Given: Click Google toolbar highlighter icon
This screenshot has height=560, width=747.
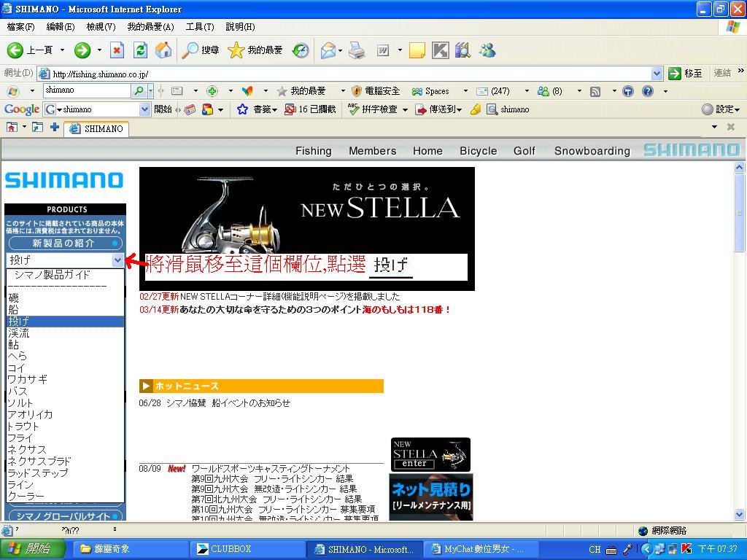Looking at the screenshot, I should [x=475, y=109].
